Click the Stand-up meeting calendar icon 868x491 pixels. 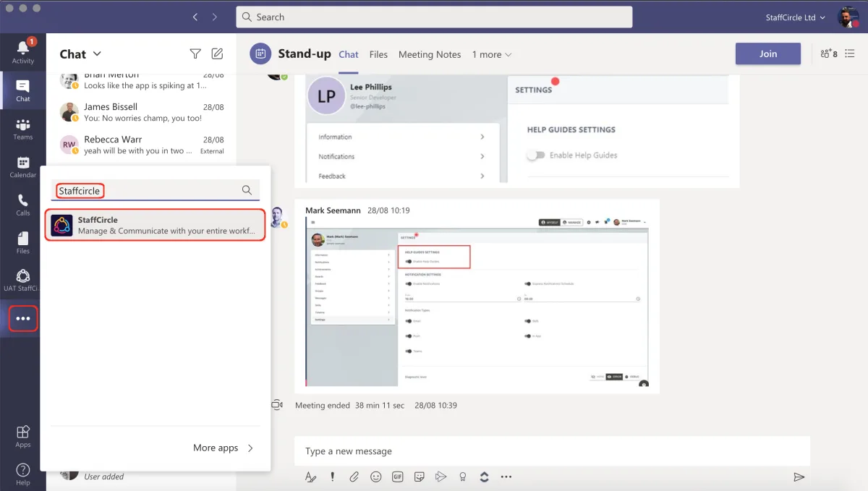(x=260, y=54)
